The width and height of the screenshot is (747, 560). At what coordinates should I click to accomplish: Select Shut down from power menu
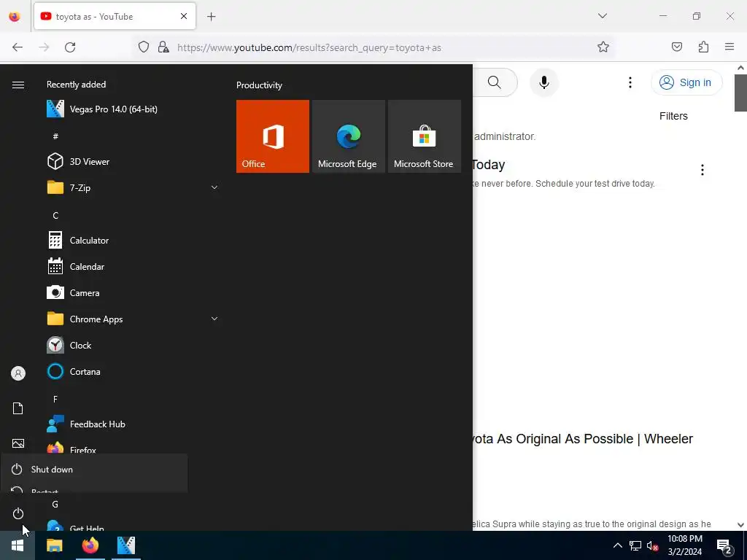pyautogui.click(x=94, y=470)
